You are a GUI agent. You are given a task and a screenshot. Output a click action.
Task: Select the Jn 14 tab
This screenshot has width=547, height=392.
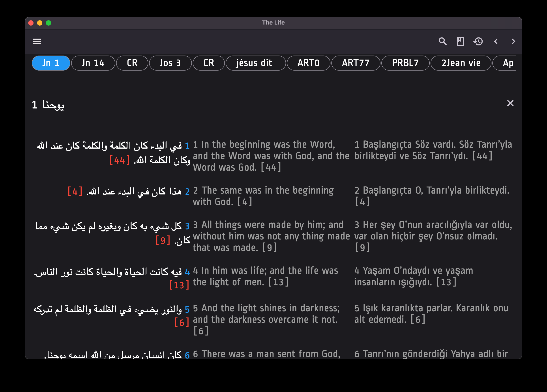[93, 63]
